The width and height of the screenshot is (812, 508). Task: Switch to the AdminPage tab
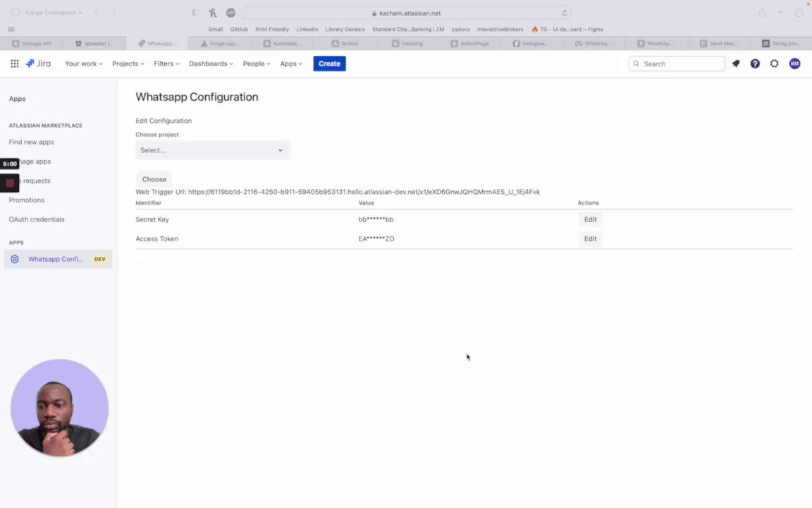pyautogui.click(x=469, y=44)
